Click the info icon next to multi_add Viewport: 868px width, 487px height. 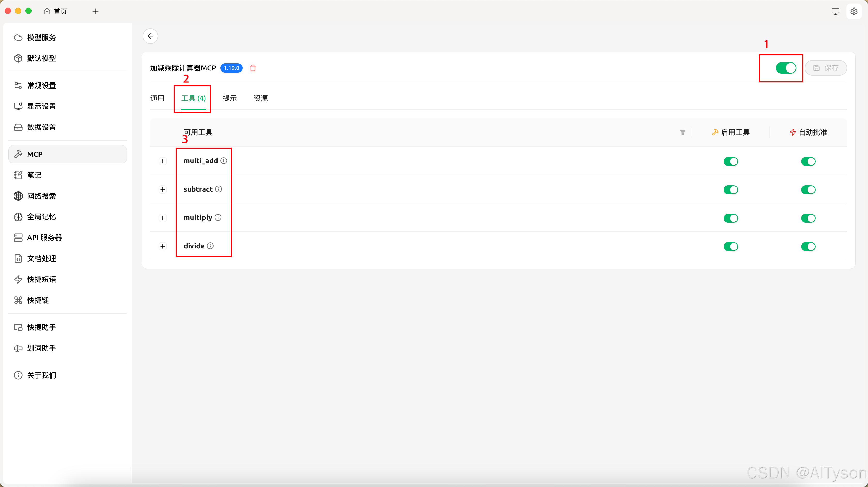click(x=224, y=161)
